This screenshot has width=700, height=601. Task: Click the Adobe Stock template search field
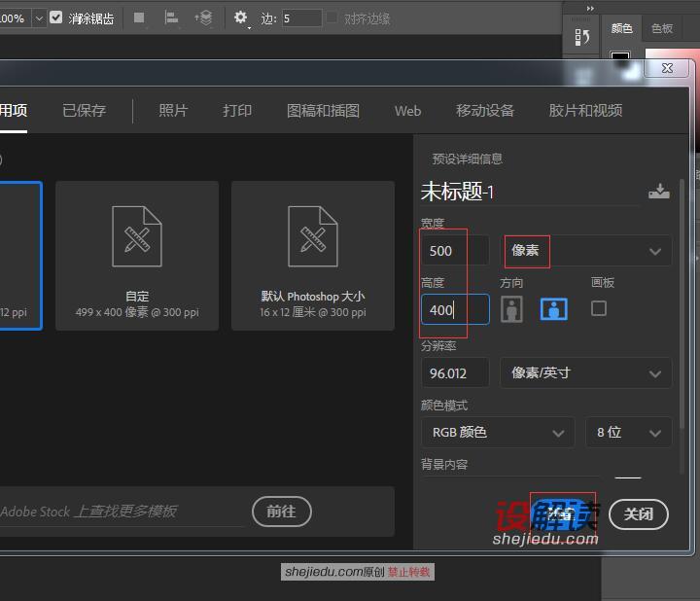coord(122,512)
